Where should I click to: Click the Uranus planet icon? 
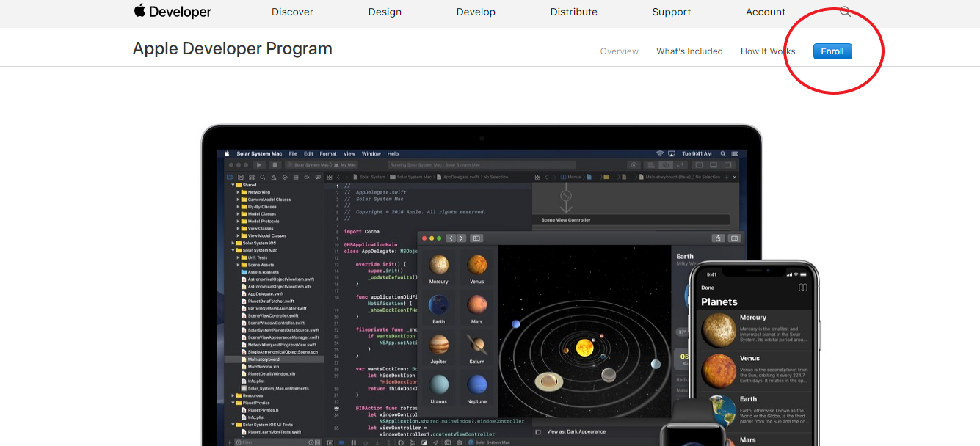coord(439,385)
